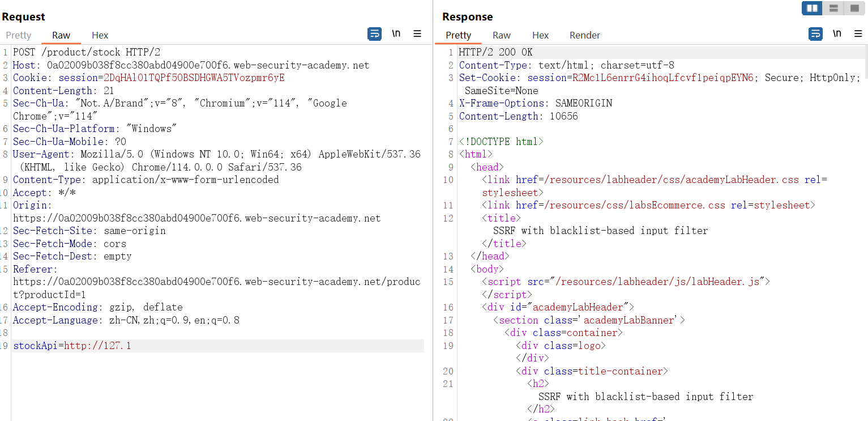Select side-by-side split layout icon
Screen dimensions: 868x421
(x=813, y=8)
